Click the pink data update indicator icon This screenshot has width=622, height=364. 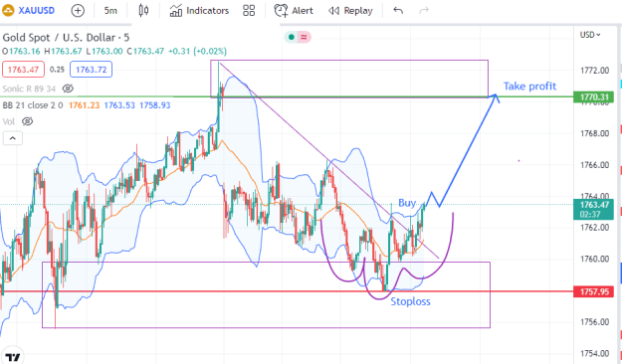coord(304,37)
